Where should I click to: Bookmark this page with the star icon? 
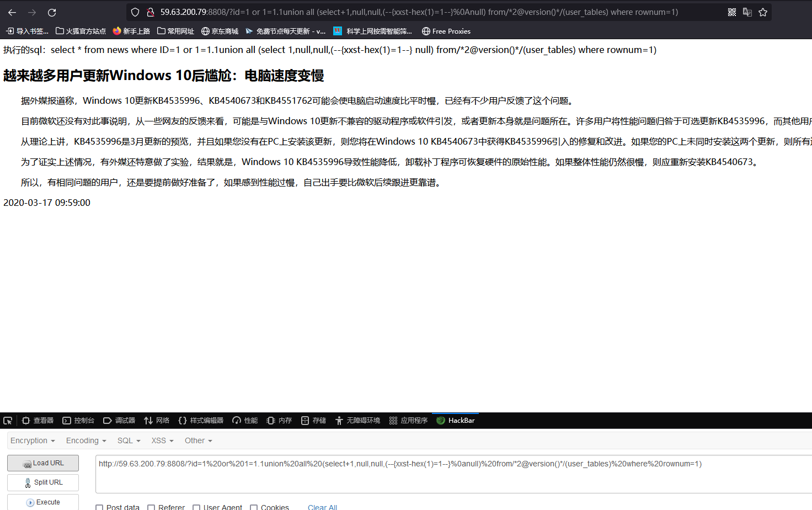click(763, 12)
